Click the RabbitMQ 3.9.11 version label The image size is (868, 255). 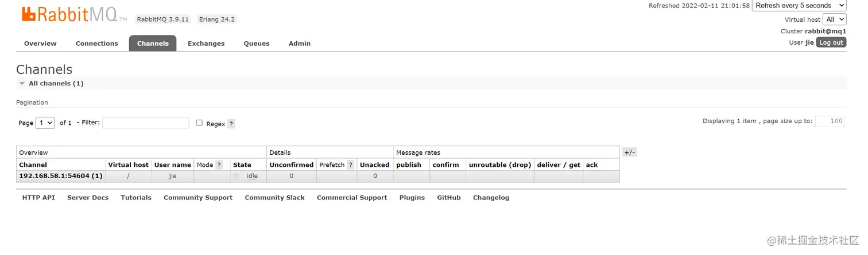click(x=163, y=19)
